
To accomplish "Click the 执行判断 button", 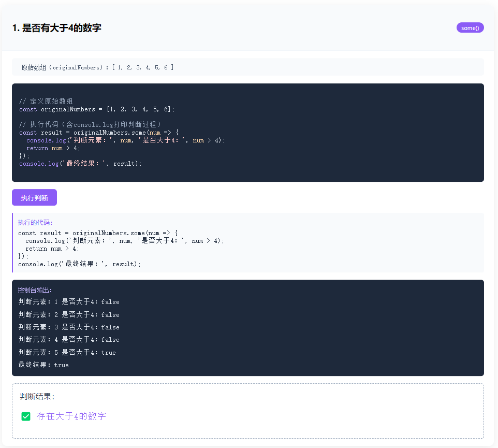I will coord(34,197).
